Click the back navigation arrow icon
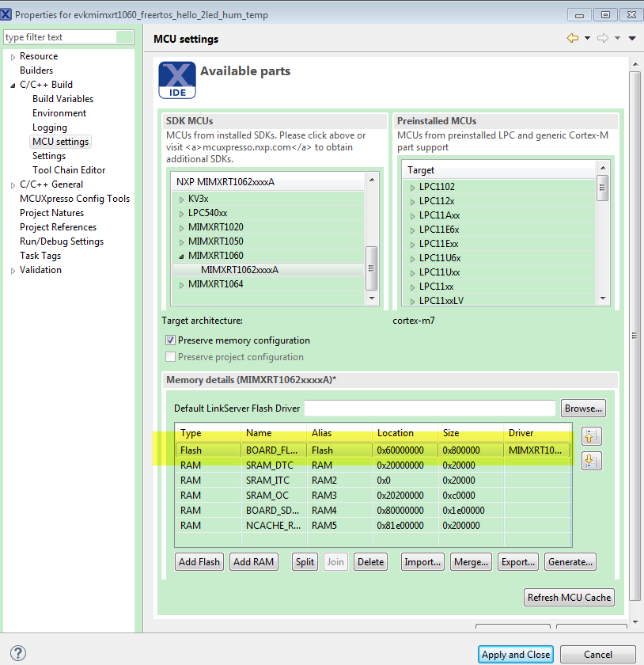 572,38
